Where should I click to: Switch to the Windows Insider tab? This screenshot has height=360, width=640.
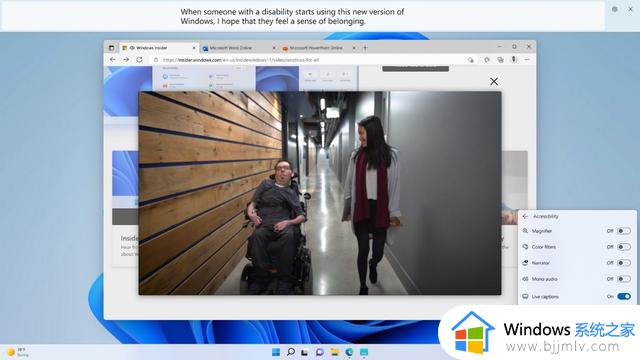point(160,48)
